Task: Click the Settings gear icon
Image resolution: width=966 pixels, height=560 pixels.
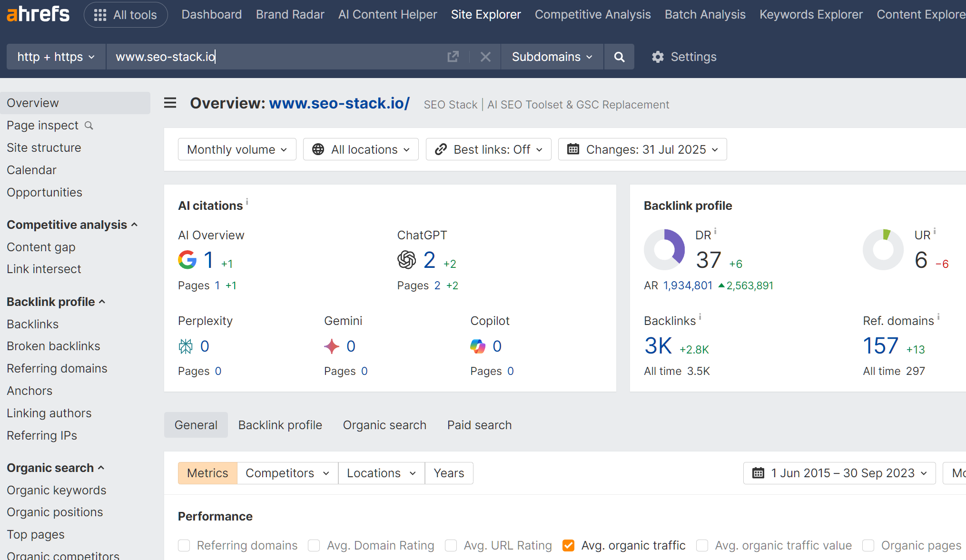Action: (658, 57)
